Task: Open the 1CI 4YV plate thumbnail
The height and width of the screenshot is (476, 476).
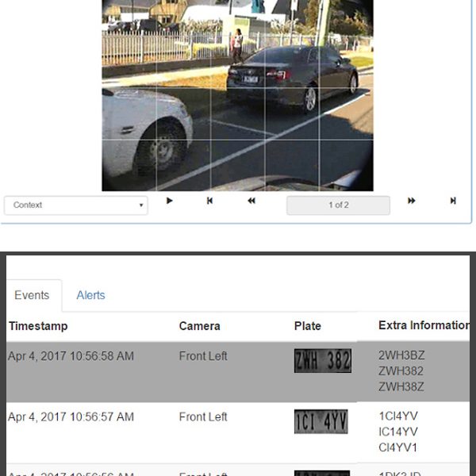Action: click(321, 421)
